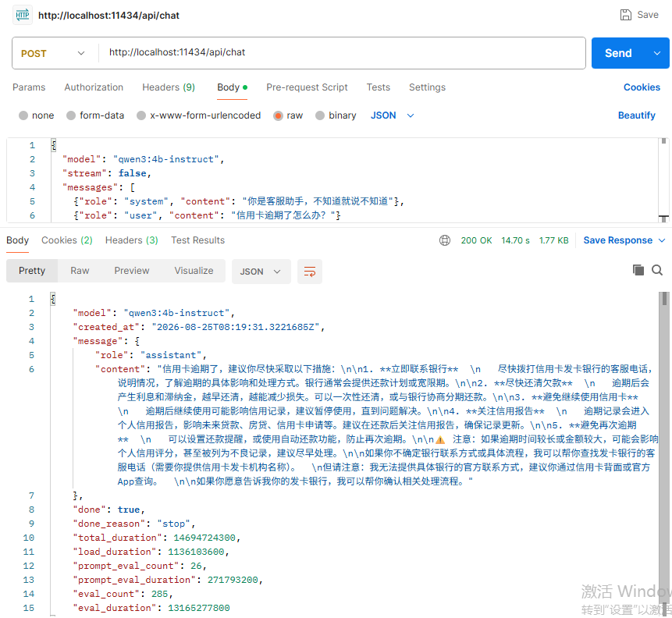
Task: Click the "created_at" line in response
Action: point(199,327)
